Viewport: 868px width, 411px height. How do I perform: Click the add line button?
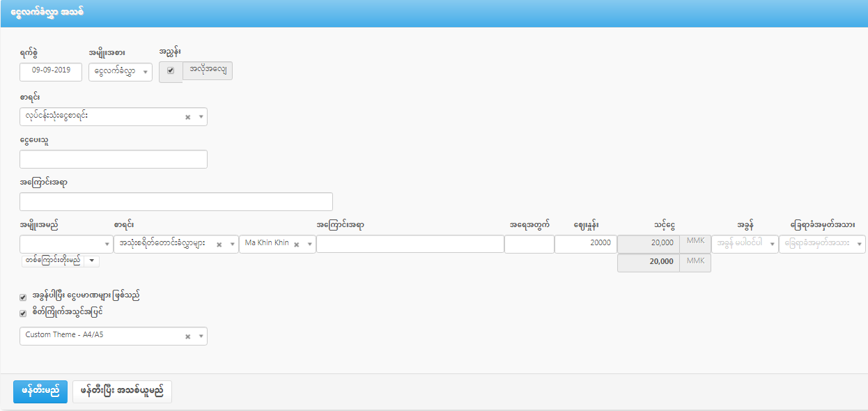pos(52,261)
